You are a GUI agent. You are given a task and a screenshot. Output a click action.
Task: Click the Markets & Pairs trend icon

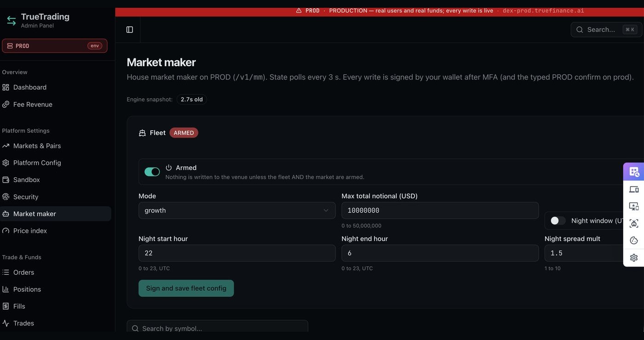6,146
